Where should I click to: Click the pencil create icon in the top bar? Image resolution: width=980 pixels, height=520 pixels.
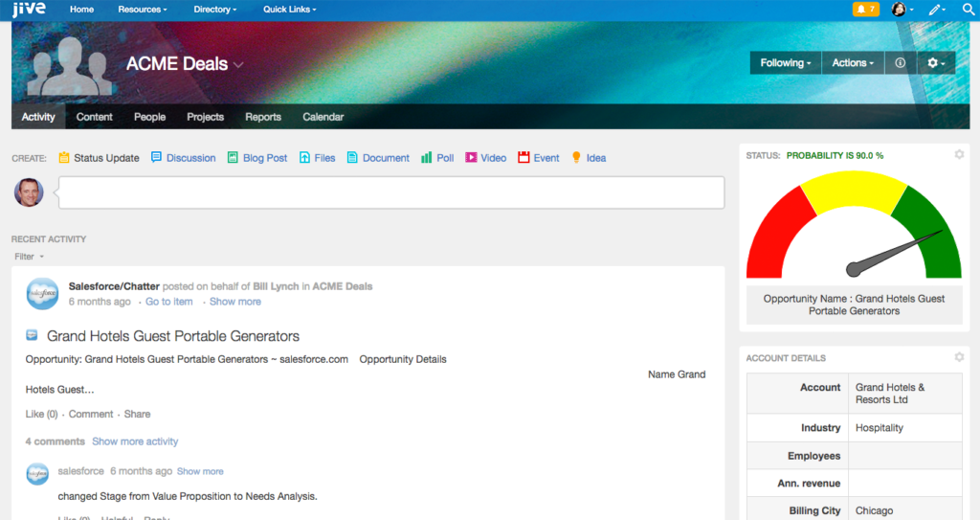tap(936, 10)
